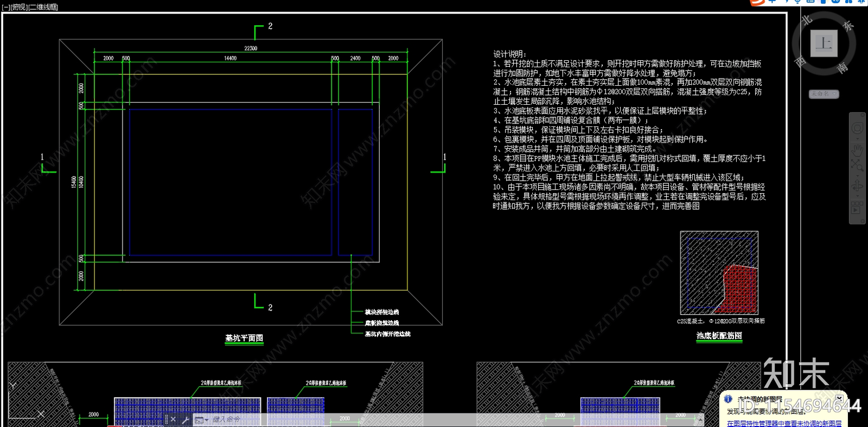Expand the Zoom options arrow
This screenshot has height=427, width=868.
[x=857, y=175]
